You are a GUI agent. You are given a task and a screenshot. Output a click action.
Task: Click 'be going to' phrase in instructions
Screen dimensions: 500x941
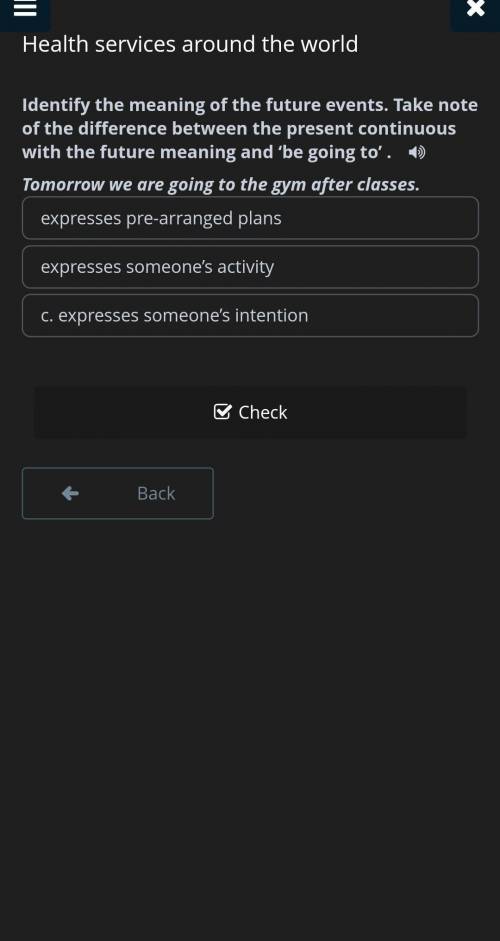tap(329, 152)
